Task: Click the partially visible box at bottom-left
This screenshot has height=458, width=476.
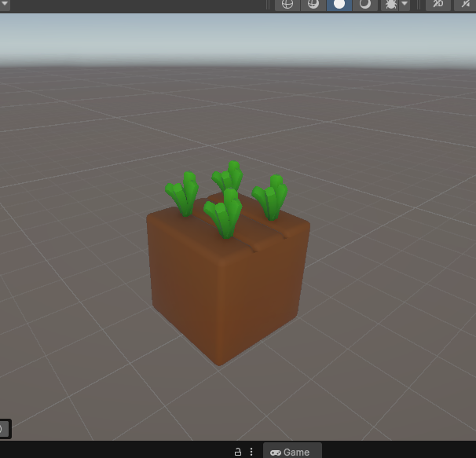Action: 4,429
